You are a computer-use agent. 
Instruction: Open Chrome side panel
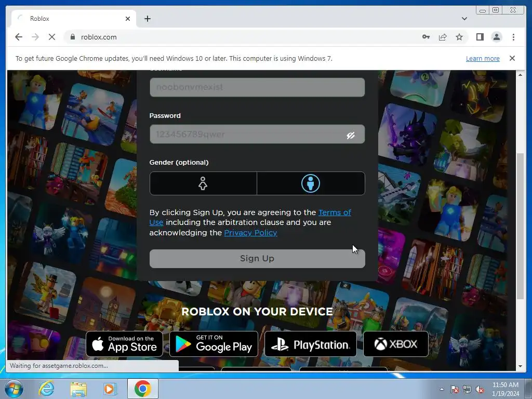480,37
